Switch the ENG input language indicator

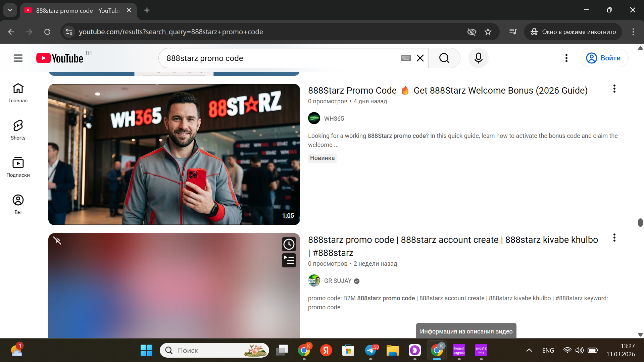coord(548,350)
